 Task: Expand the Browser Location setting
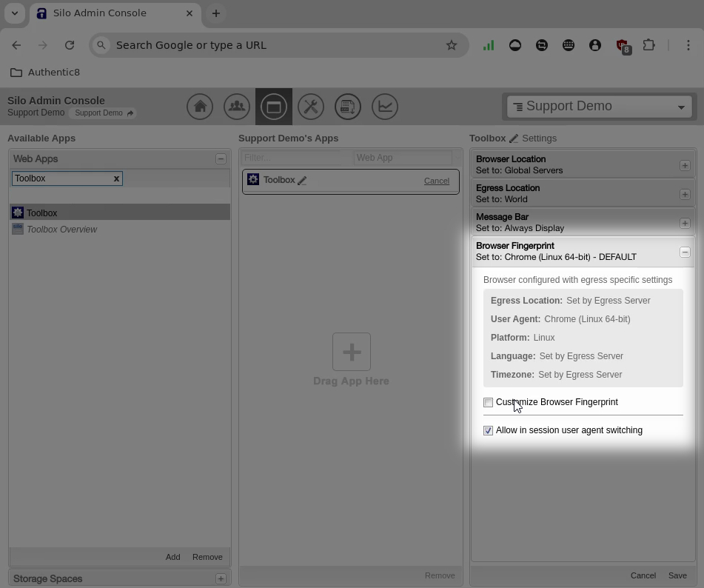tap(685, 166)
